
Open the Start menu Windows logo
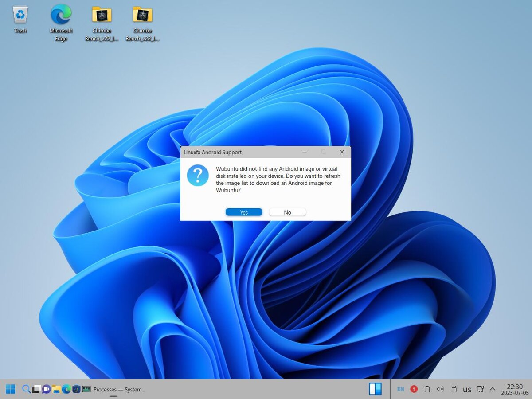10,389
